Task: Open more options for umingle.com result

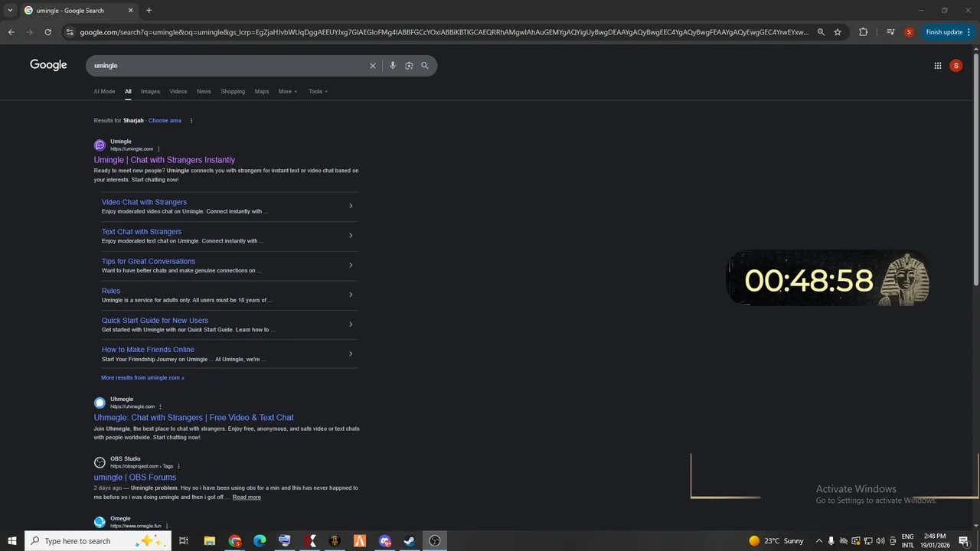Action: [x=158, y=149]
